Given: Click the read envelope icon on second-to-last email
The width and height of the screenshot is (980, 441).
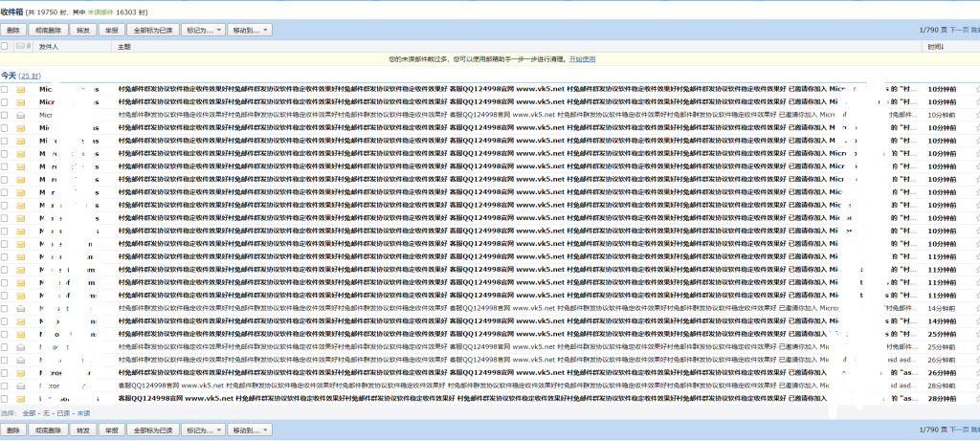Looking at the screenshot, I should (20, 386).
